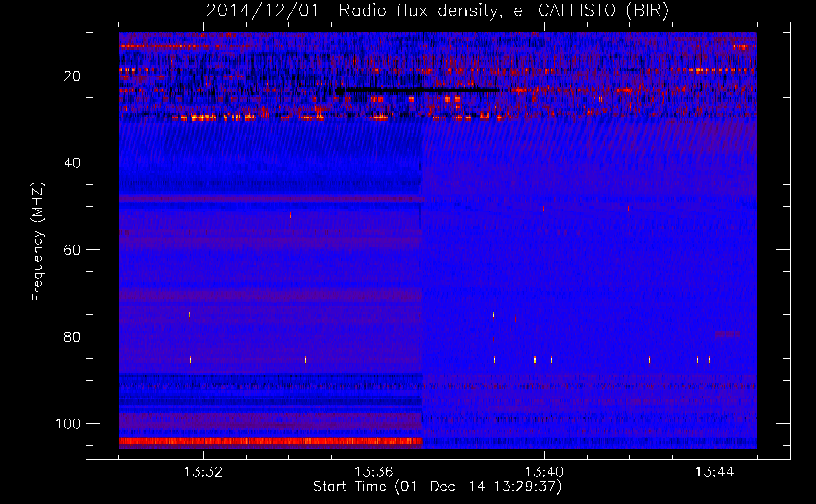The width and height of the screenshot is (816, 504).
Task: Select the '80' frequency tick label
Action: pos(72,337)
